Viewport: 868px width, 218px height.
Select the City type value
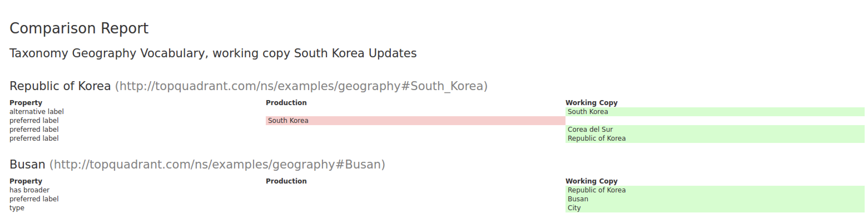[574, 208]
